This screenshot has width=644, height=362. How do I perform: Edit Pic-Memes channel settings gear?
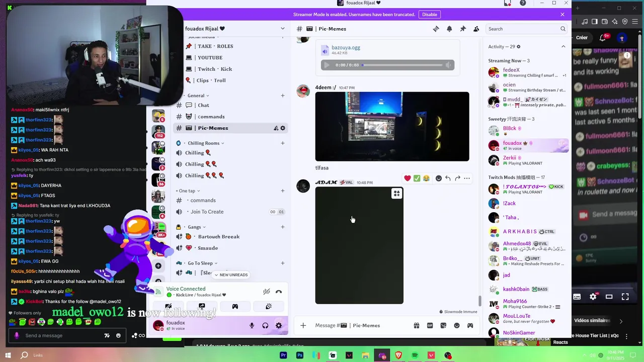click(283, 128)
